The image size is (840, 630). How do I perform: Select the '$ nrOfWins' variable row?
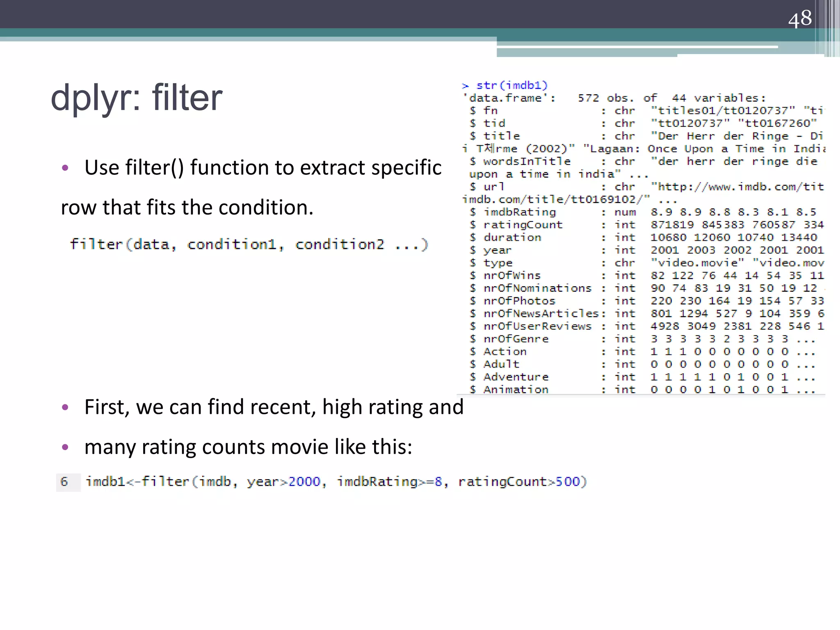coord(646,276)
